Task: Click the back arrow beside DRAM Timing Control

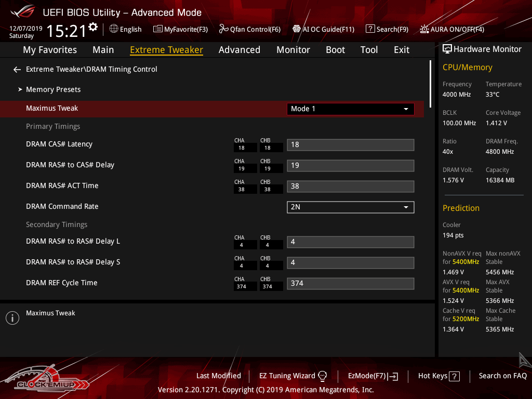Action: [17, 70]
